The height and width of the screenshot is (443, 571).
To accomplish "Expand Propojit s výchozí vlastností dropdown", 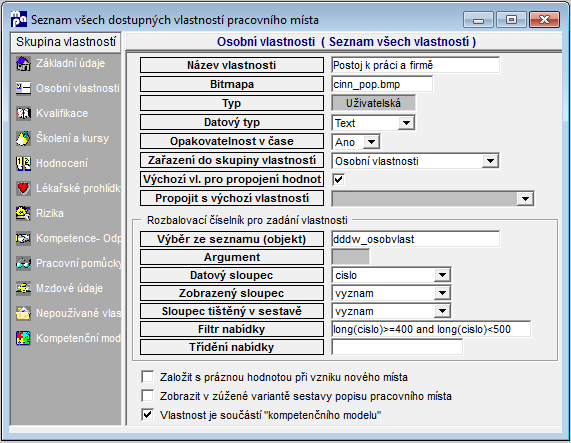I will (525, 199).
